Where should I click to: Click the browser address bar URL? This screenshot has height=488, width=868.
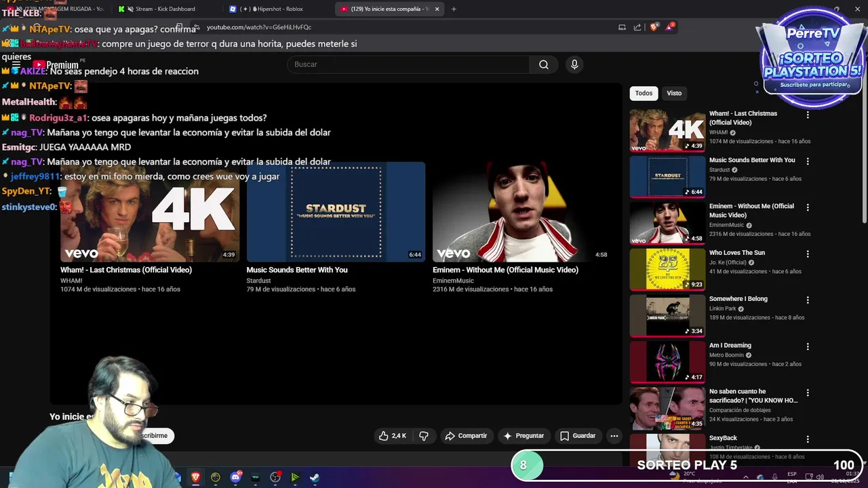pos(259,27)
